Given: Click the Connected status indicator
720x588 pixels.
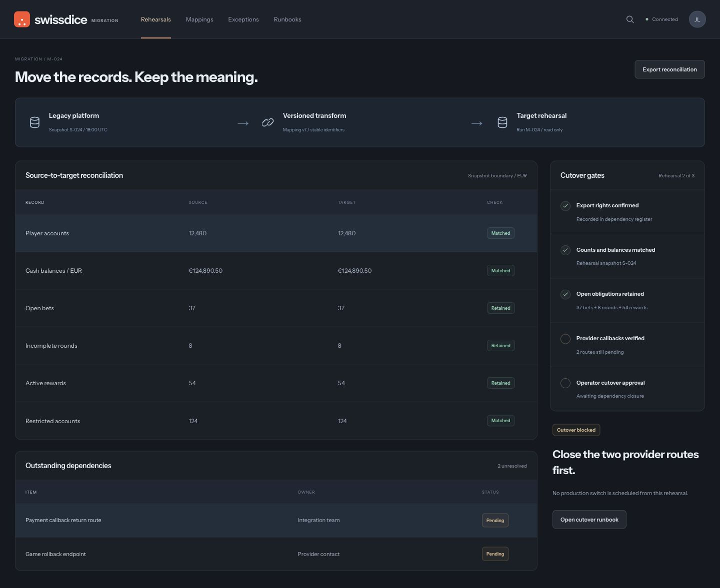Looking at the screenshot, I should [661, 19].
